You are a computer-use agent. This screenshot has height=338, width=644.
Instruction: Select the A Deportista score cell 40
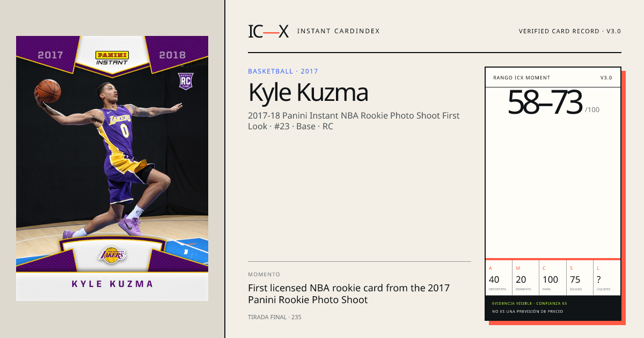tap(499, 277)
